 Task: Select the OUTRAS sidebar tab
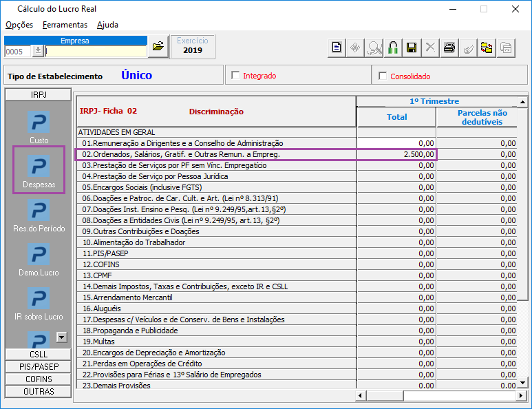(39, 392)
